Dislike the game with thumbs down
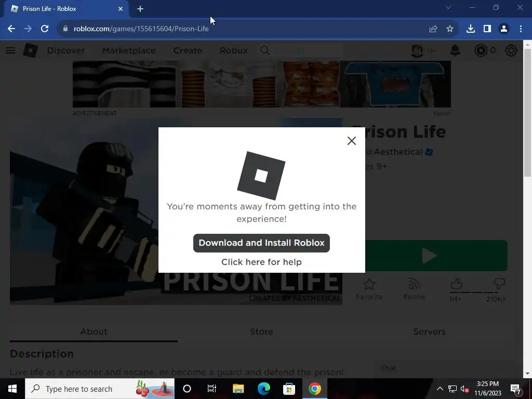 (x=499, y=284)
